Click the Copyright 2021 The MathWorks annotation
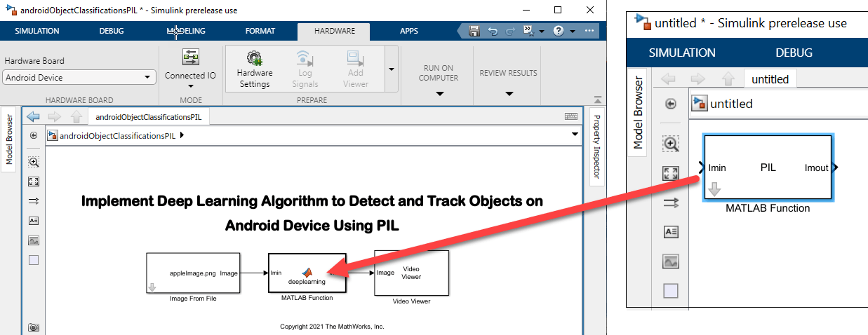The height and width of the screenshot is (335, 868). [332, 326]
